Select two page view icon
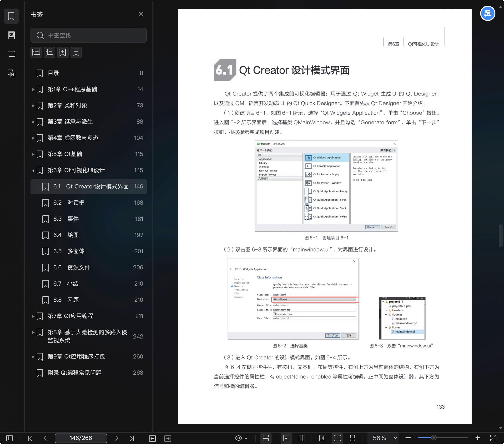This screenshot has height=444, width=504. [302, 438]
